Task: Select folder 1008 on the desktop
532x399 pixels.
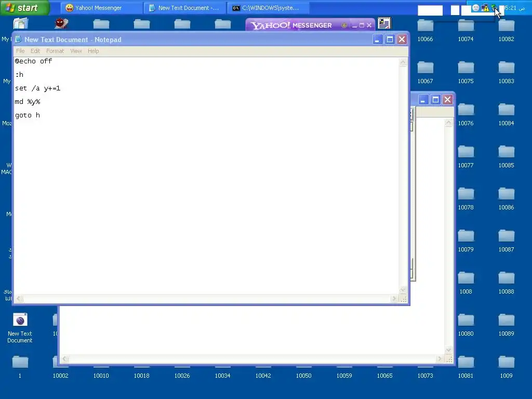Action: click(466, 283)
